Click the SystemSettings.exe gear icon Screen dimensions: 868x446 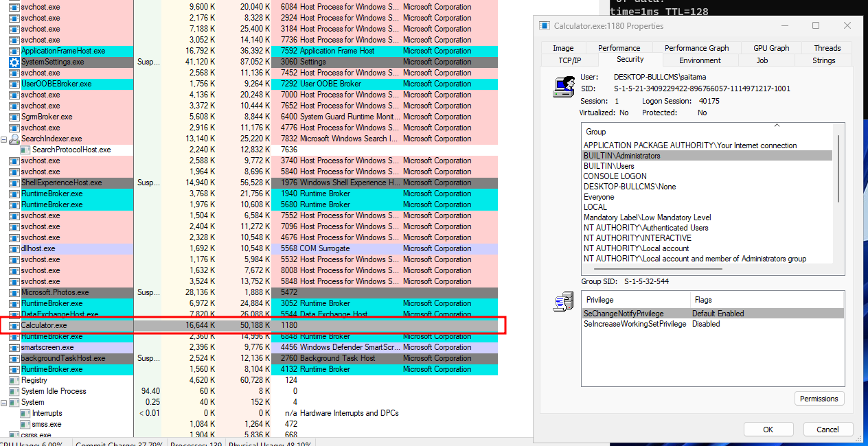[x=14, y=62]
